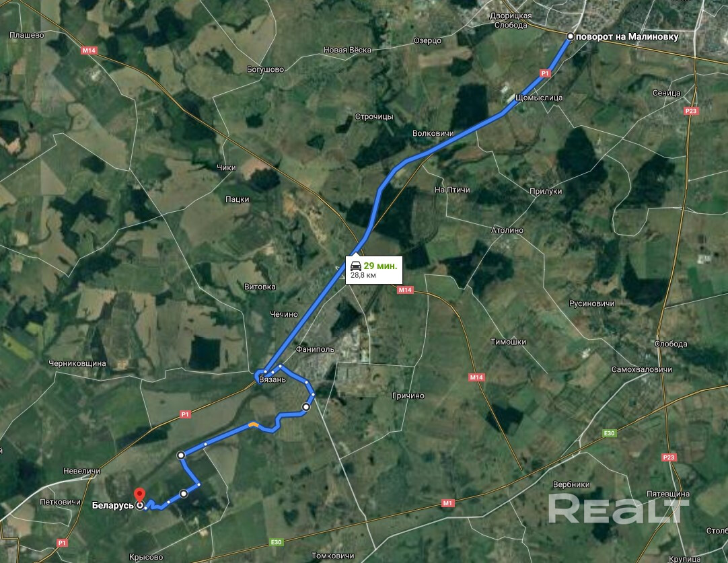Click the P1 shield near Щомыслица
728x563 pixels.
(x=545, y=73)
